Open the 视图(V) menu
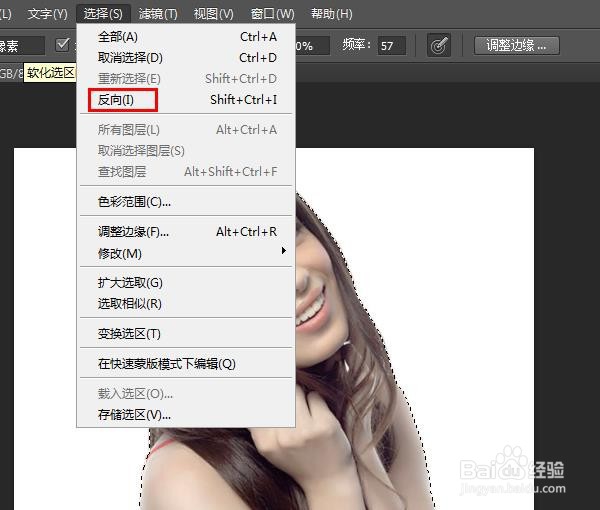This screenshot has height=510, width=600. pos(214,14)
